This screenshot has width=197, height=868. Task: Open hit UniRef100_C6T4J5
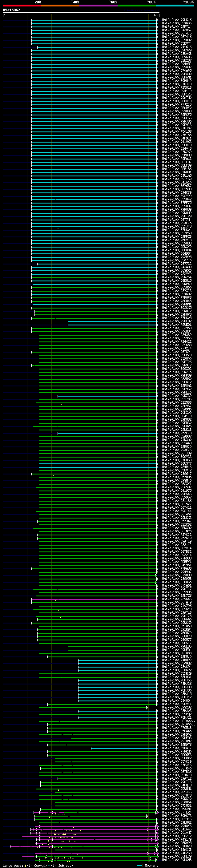(x=176, y=33)
